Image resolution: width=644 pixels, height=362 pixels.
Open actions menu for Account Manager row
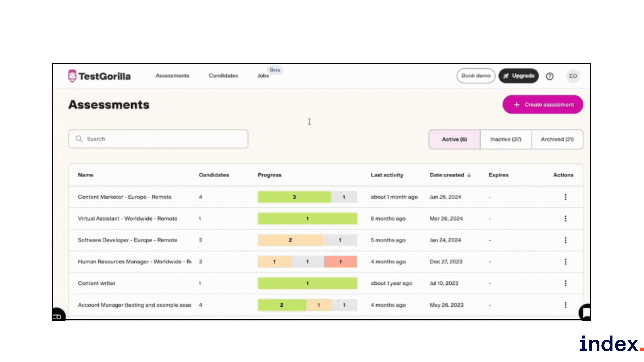[566, 305]
